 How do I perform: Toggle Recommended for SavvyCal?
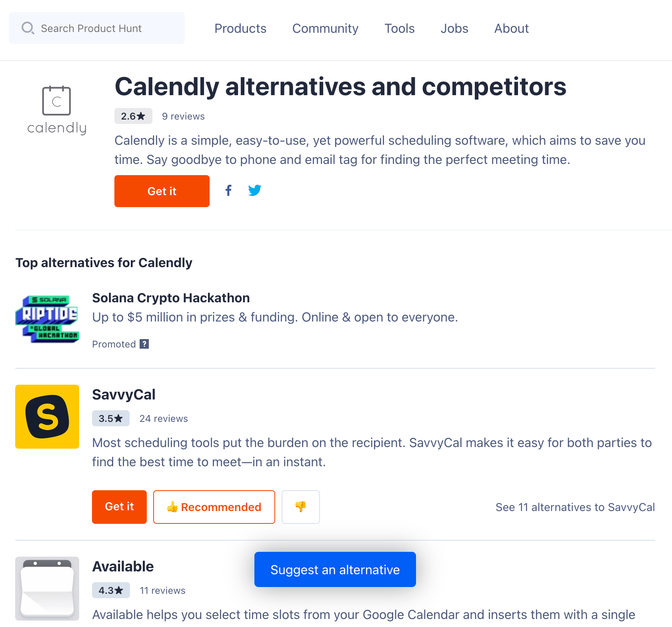click(214, 507)
